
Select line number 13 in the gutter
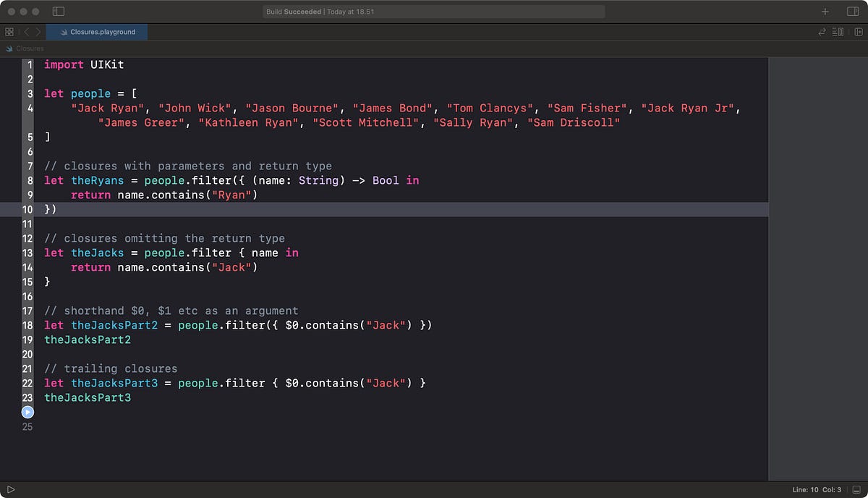(x=27, y=253)
